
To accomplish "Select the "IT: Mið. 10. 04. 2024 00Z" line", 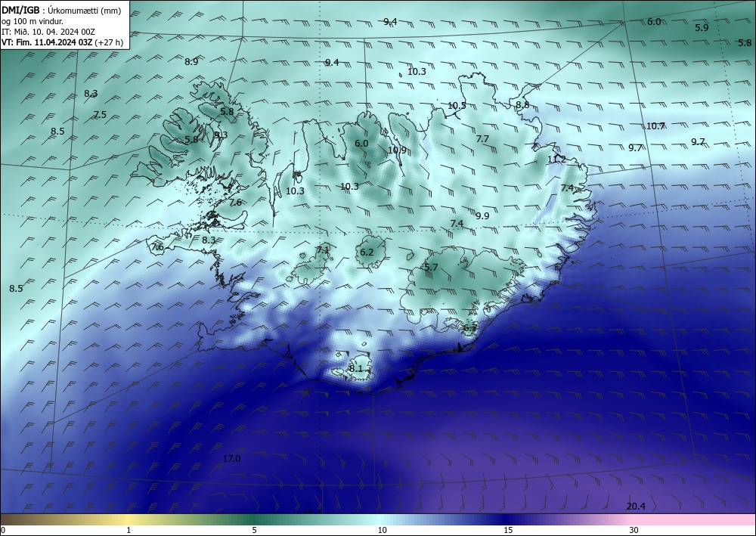I will (x=48, y=32).
